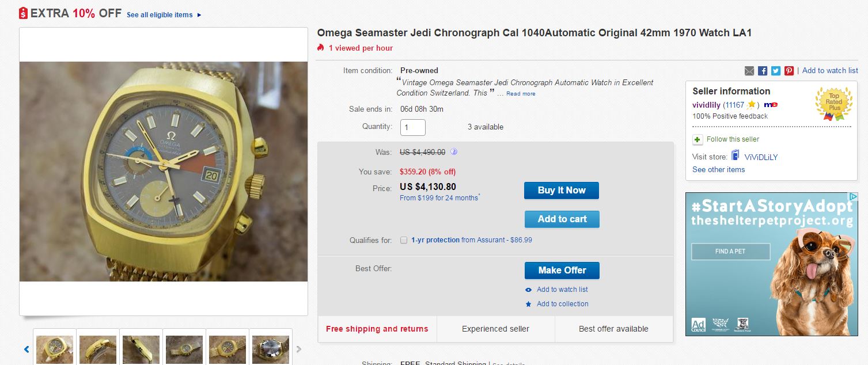Click the AdChoices icon on the ad
868x365 pixels.
point(854,197)
